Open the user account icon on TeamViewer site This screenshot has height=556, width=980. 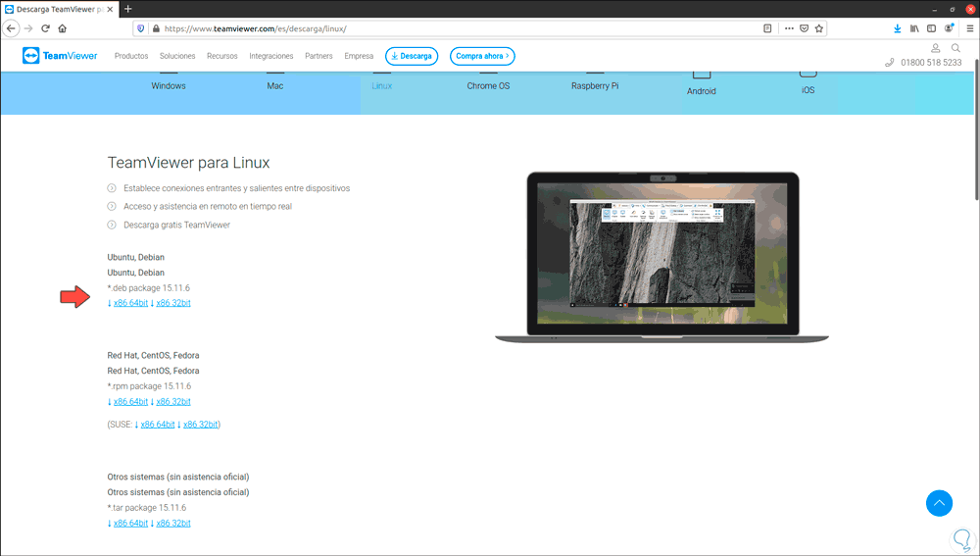[x=936, y=47]
